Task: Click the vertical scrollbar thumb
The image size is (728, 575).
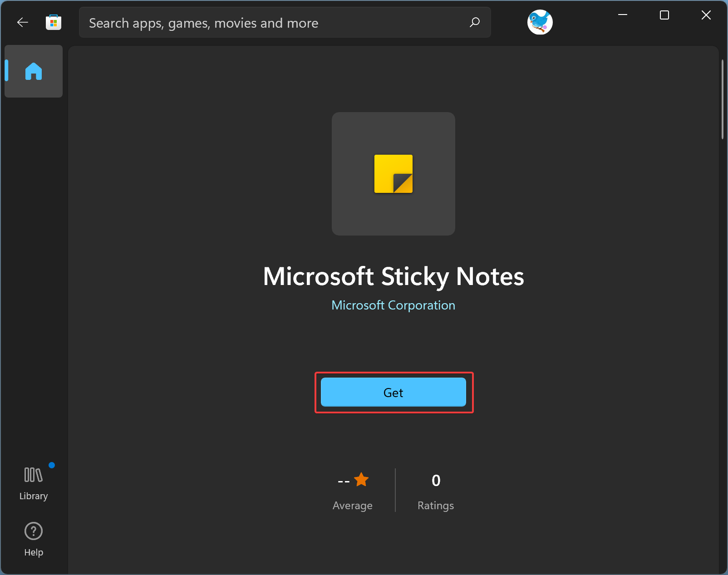Action: 723,100
